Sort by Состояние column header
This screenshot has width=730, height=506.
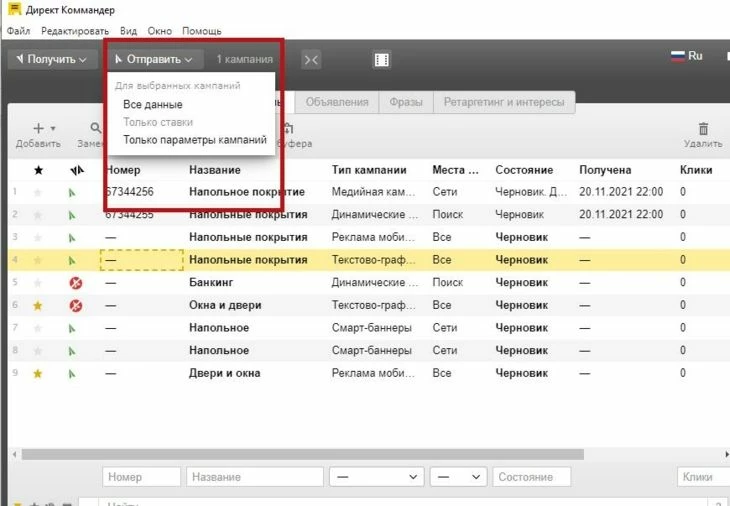click(x=524, y=170)
